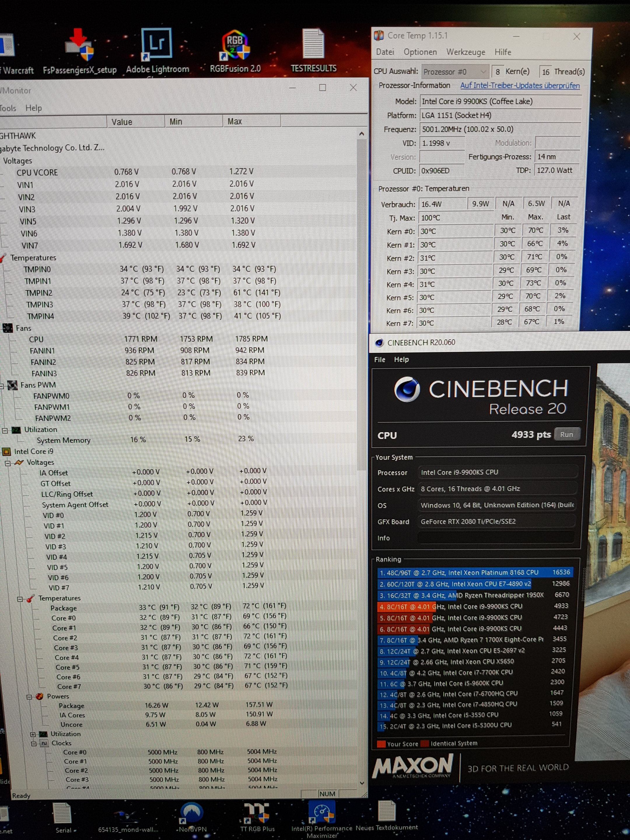Click the Fans category icon in HWMonitor
The height and width of the screenshot is (840, 630).
point(8,328)
